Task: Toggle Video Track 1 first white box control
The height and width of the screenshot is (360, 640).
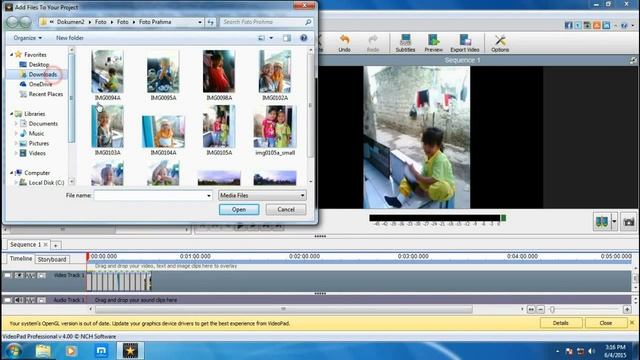Action: 7,276
